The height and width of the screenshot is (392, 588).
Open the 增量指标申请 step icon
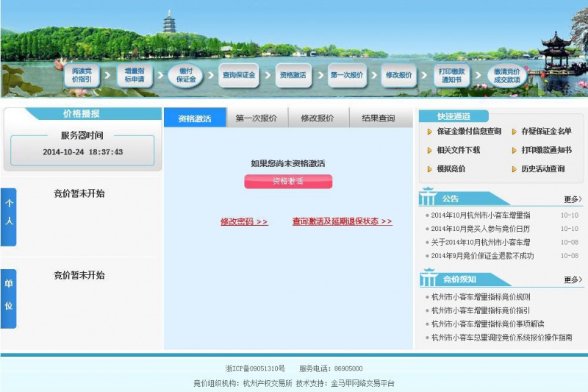coord(134,75)
